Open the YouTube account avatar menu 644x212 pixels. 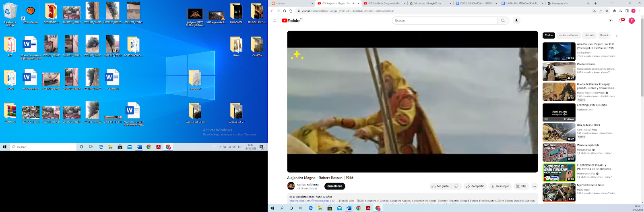tap(632, 21)
